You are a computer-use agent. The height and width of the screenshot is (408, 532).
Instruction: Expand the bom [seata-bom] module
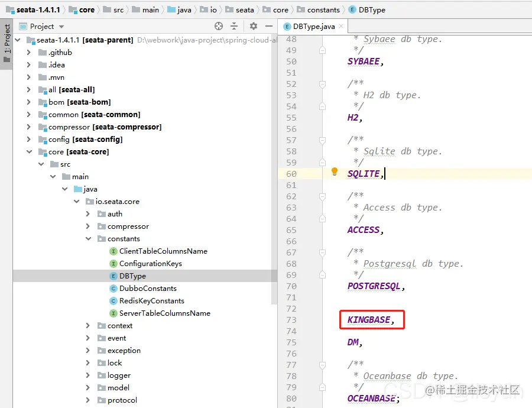point(29,102)
